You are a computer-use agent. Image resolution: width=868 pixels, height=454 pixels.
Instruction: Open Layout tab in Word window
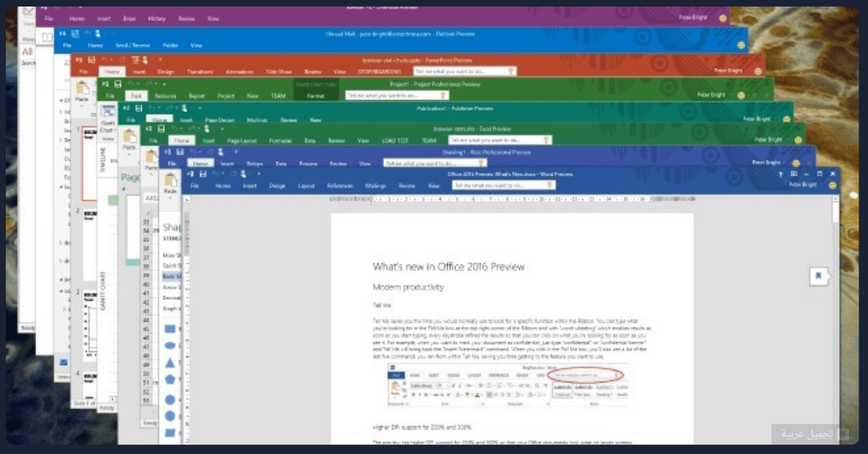tap(307, 186)
